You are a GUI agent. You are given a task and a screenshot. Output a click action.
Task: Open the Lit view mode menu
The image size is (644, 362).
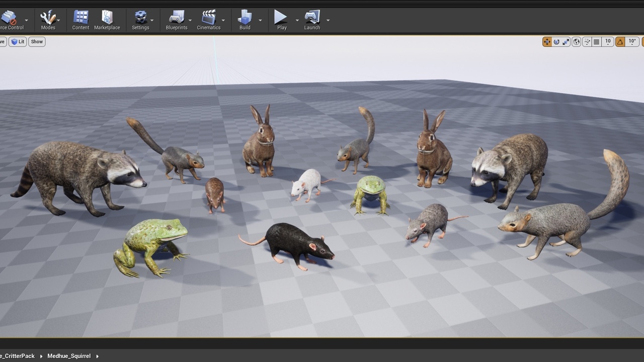(x=18, y=42)
